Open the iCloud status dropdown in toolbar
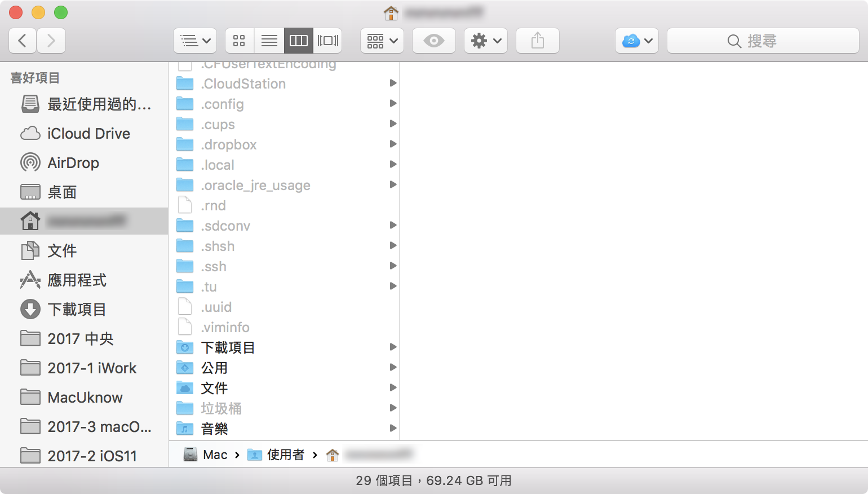 click(x=636, y=40)
